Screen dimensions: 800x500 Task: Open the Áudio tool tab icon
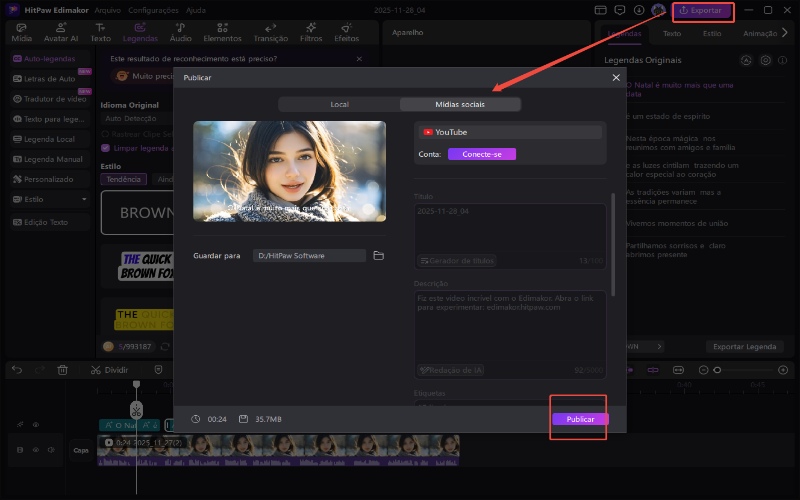point(180,32)
